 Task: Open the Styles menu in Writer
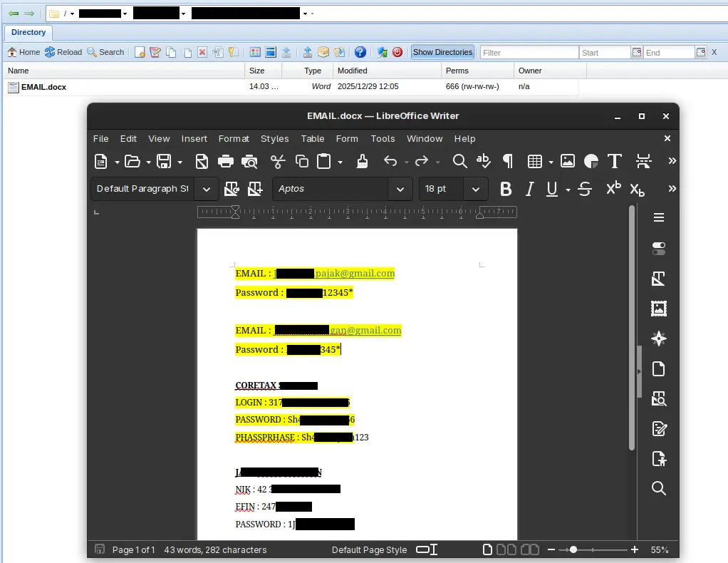pos(274,138)
